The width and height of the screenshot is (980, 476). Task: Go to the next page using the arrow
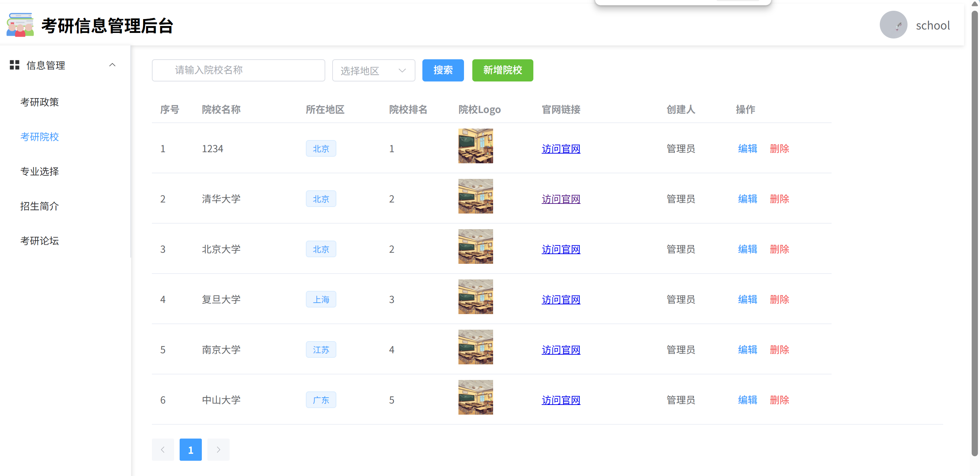point(218,449)
